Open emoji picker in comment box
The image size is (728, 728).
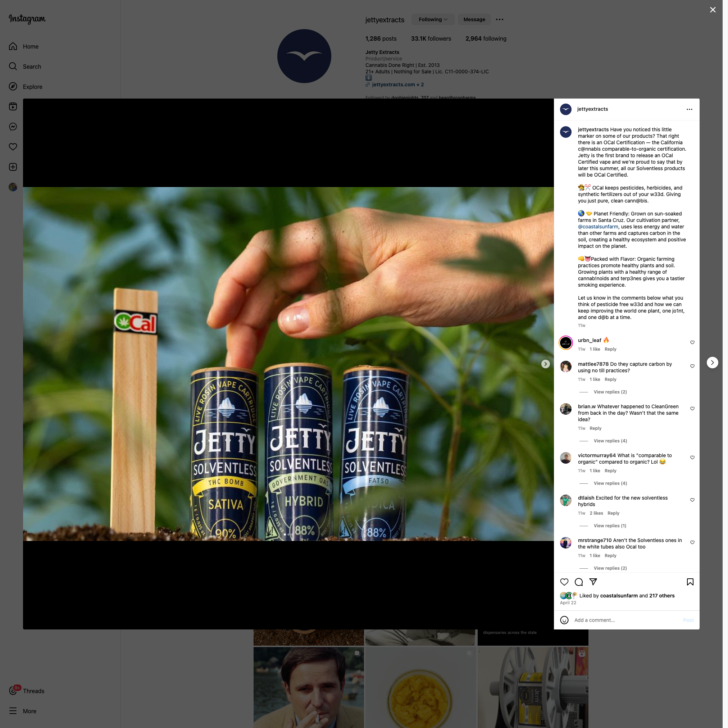564,620
